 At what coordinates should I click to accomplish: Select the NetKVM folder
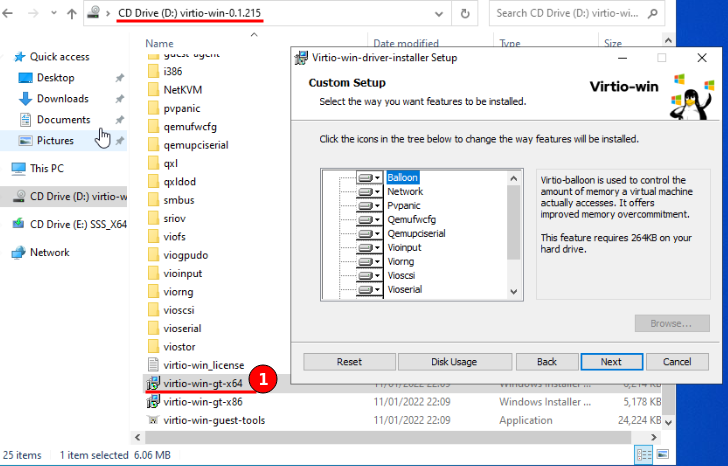point(182,90)
